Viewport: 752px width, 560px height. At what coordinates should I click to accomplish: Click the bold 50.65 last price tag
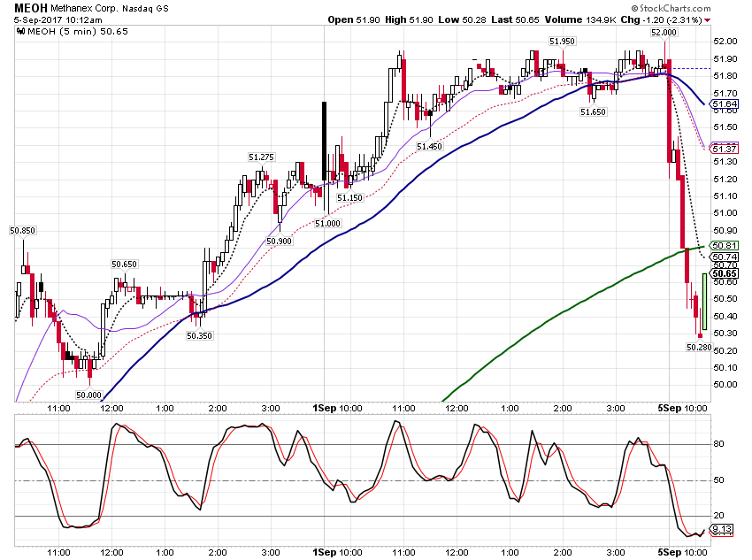coord(725,273)
